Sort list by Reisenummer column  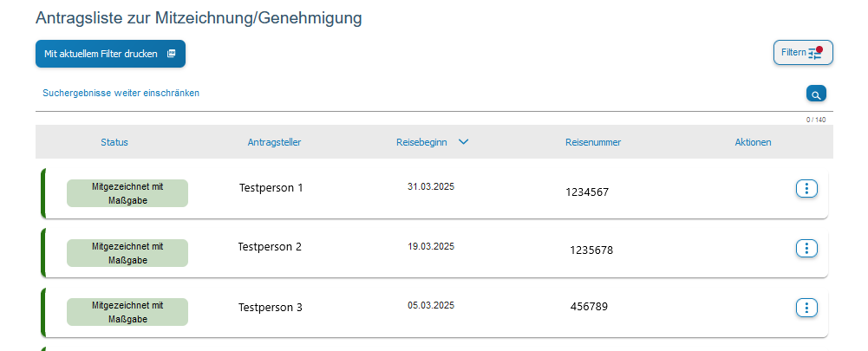click(593, 142)
